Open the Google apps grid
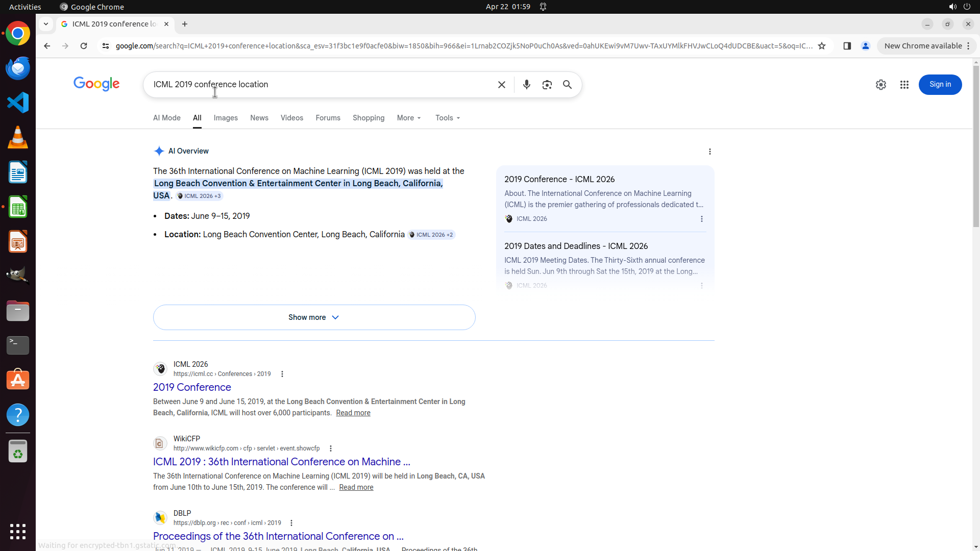 904,85
